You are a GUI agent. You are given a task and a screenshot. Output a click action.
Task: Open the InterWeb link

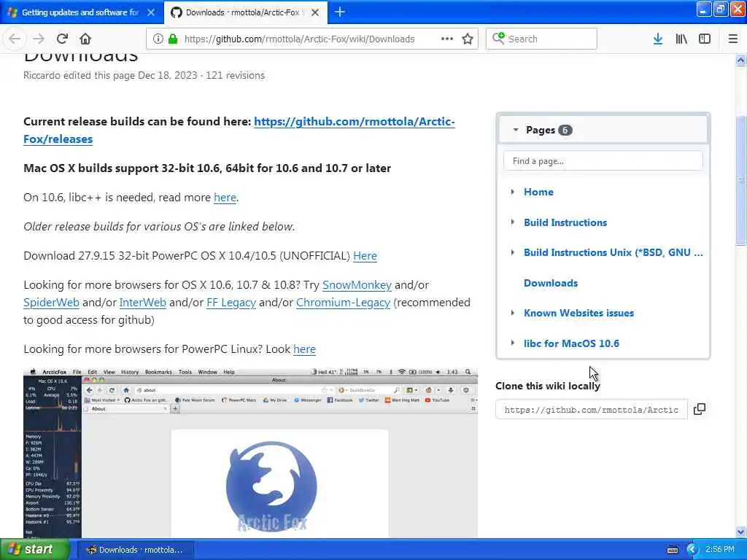pos(142,303)
